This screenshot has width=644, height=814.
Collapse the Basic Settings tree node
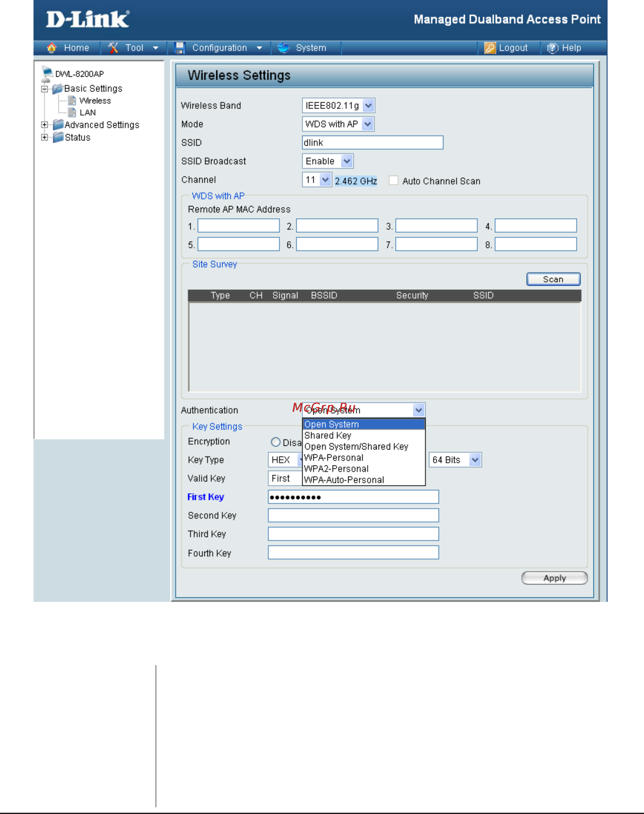(44, 89)
